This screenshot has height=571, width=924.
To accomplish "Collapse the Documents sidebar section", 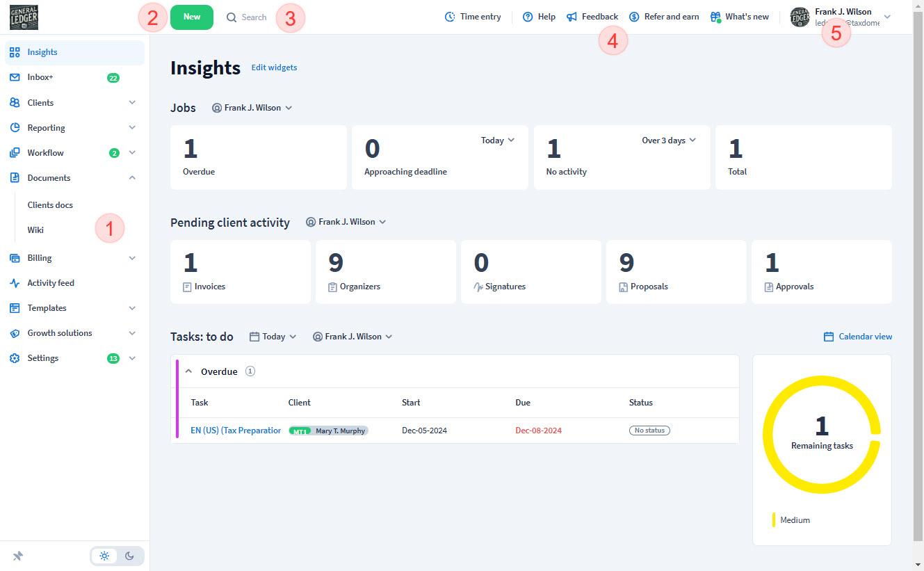I will click(132, 178).
